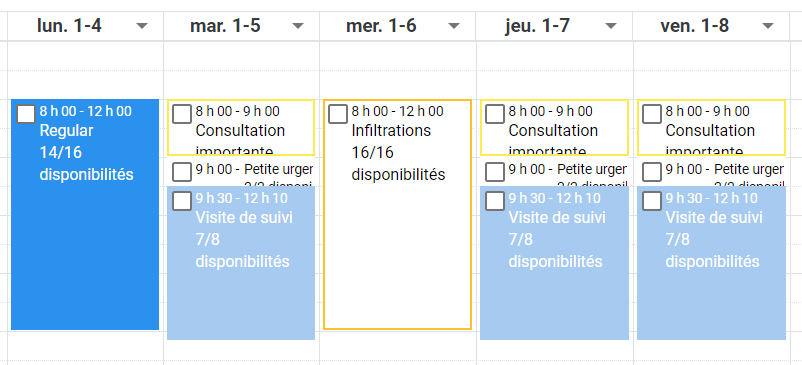Tick Friday's Visite de suivi checkbox
The height and width of the screenshot is (365, 802).
[652, 201]
